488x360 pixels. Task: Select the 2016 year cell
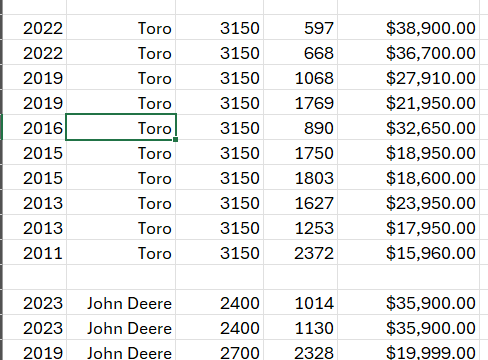34,127
